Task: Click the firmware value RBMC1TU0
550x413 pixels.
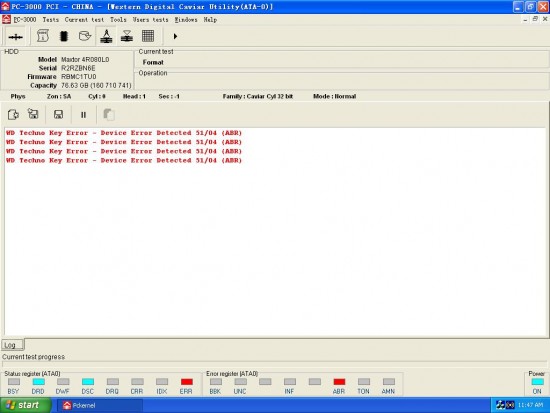Action: click(x=79, y=76)
